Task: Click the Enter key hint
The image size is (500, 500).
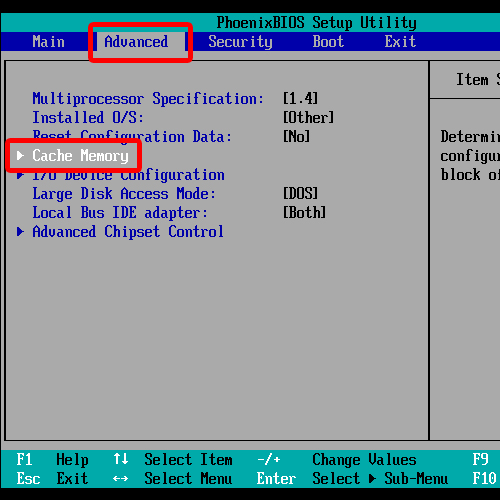Action: click(x=276, y=479)
